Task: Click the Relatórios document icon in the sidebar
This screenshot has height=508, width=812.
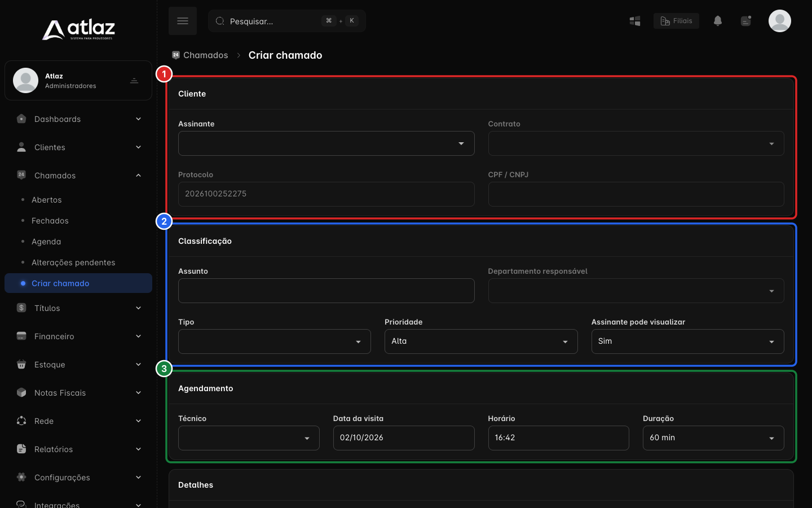Action: pyautogui.click(x=21, y=449)
